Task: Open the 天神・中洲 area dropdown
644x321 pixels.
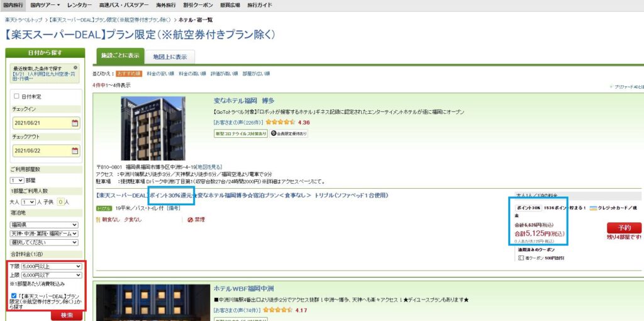Action: click(x=45, y=234)
